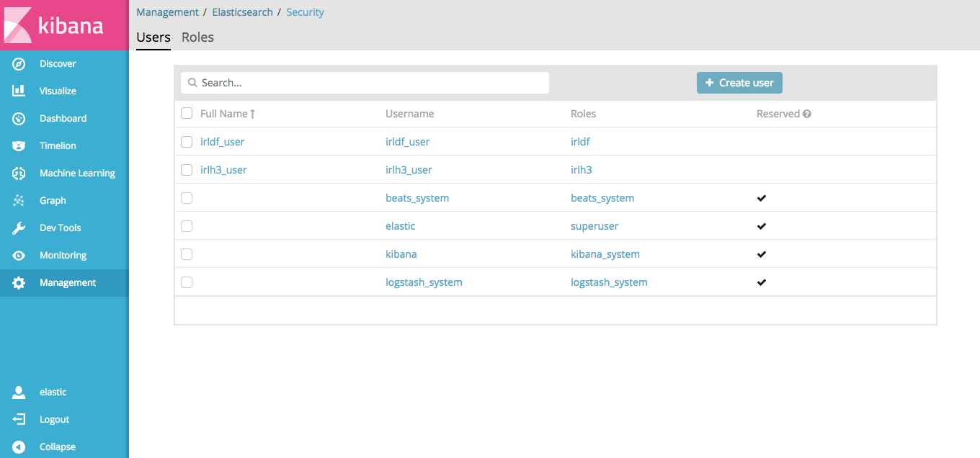The width and height of the screenshot is (980, 458).
Task: Open the kibana_system role link
Action: coord(605,254)
